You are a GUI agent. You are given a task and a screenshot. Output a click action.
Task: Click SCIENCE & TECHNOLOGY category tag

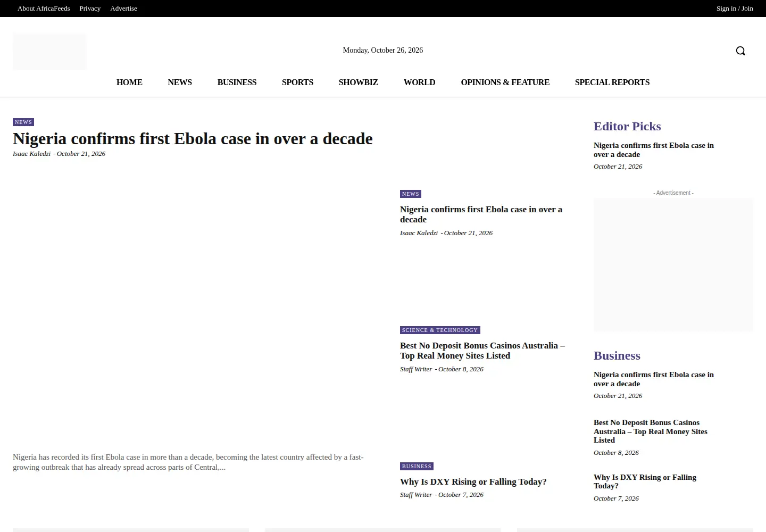pos(440,330)
